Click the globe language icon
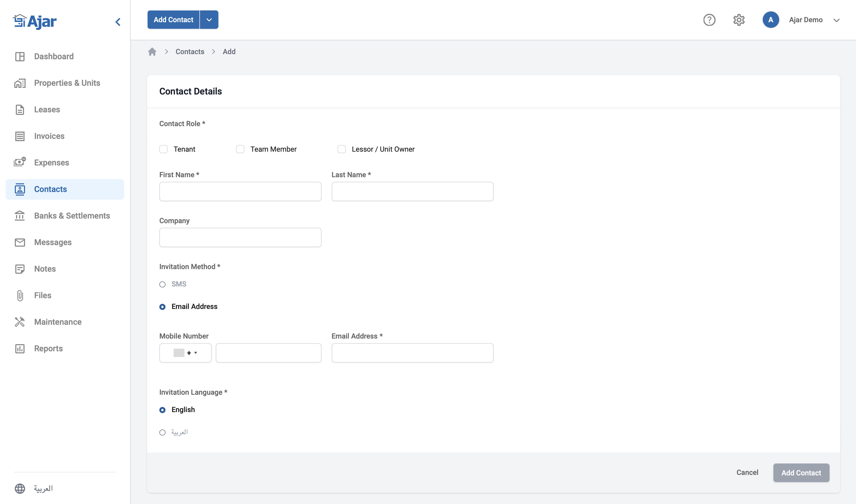Image resolution: width=856 pixels, height=504 pixels. (20, 488)
